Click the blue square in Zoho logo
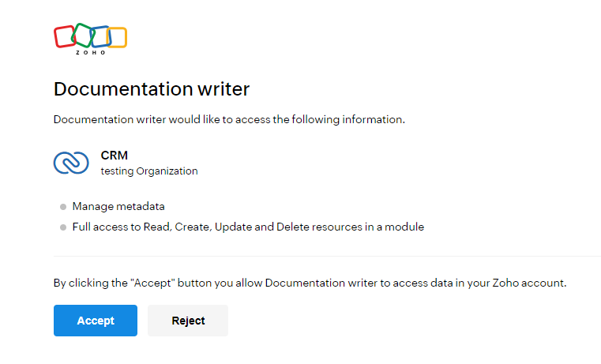 click(x=101, y=36)
